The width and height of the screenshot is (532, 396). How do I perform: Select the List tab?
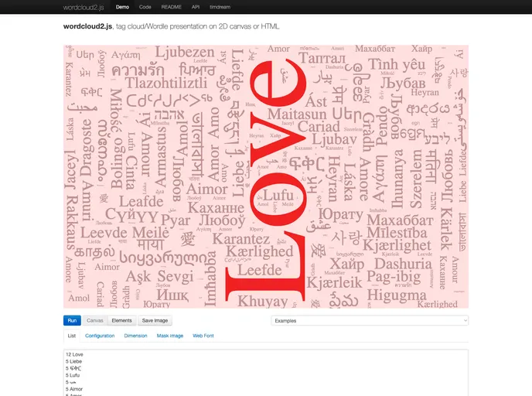click(72, 336)
